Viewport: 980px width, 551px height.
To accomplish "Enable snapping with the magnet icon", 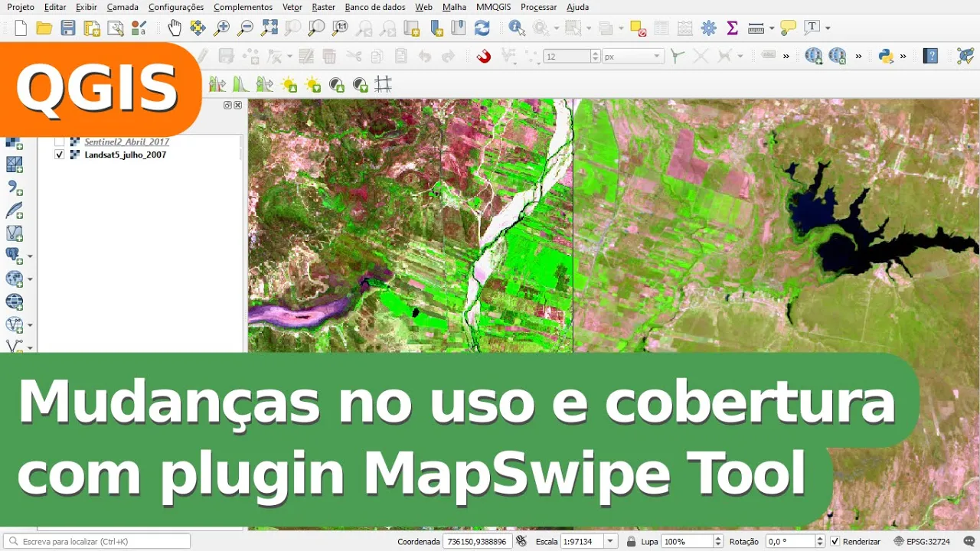I will [484, 56].
